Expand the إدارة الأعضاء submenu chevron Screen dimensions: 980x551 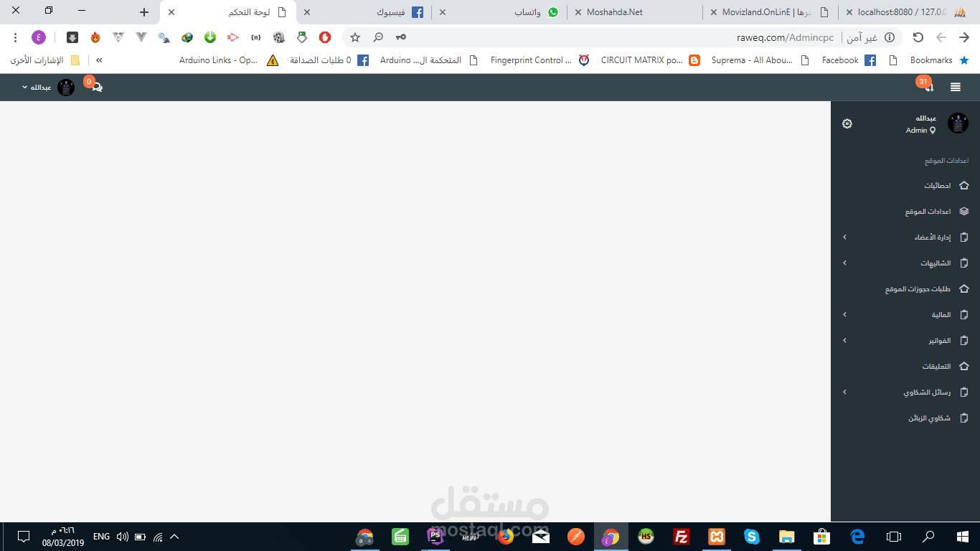pos(844,237)
